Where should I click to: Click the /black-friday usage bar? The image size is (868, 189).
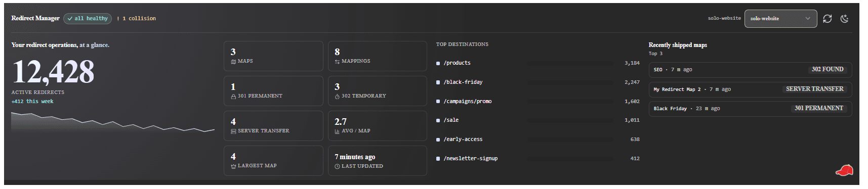coord(571,82)
